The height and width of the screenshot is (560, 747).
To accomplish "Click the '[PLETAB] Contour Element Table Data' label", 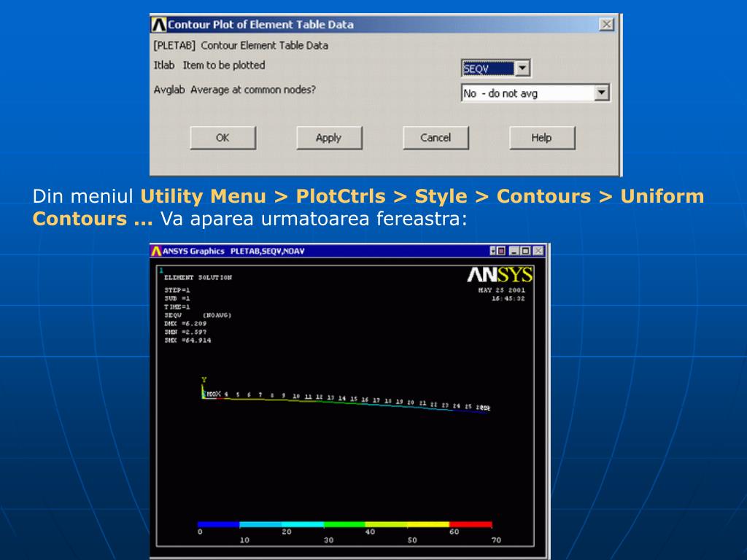I will pyautogui.click(x=241, y=46).
